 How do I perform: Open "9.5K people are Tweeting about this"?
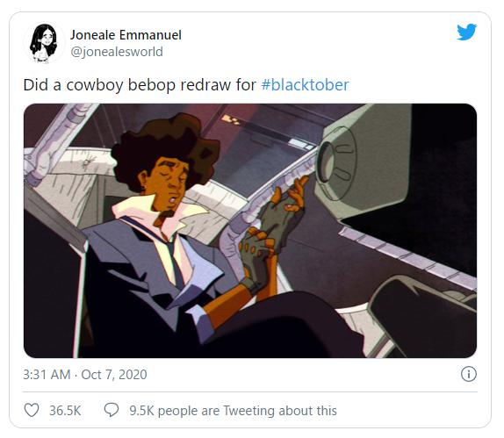click(x=233, y=411)
